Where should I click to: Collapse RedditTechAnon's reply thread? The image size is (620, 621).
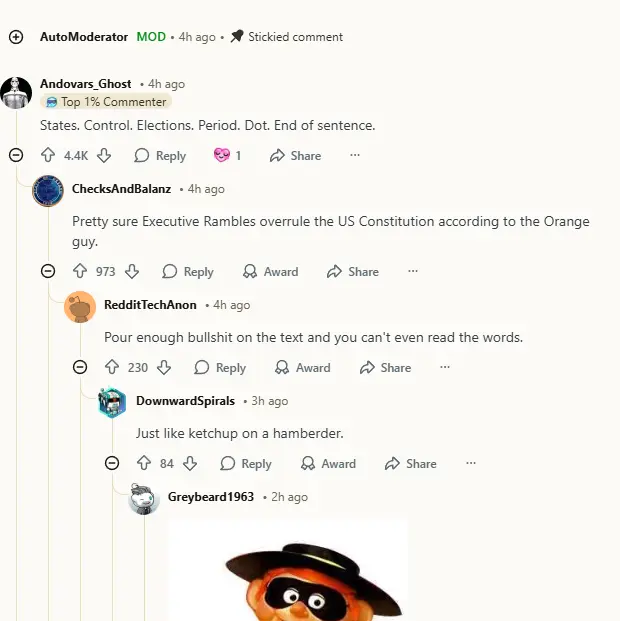[80, 367]
